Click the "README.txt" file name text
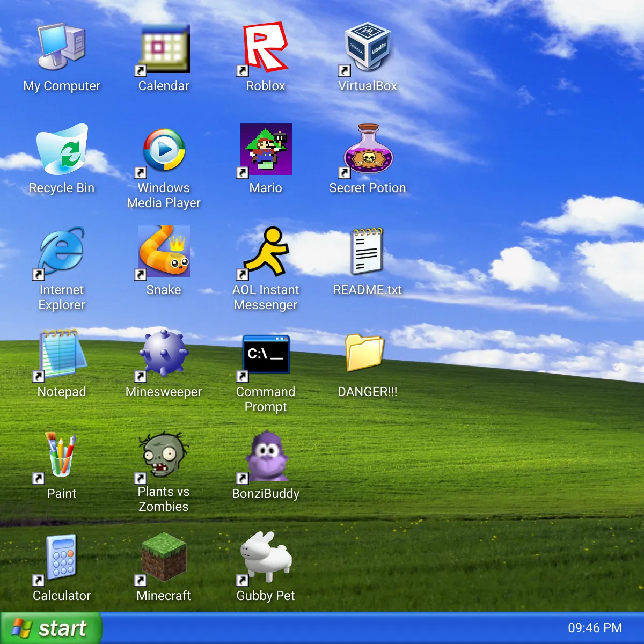The image size is (644, 644). coord(368,290)
